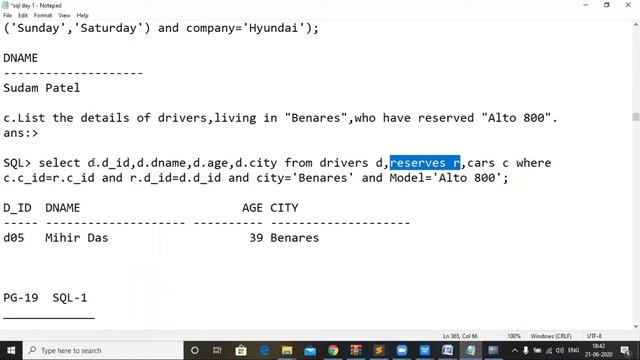
Task: Click 'CITY' column header text
Action: (284, 208)
